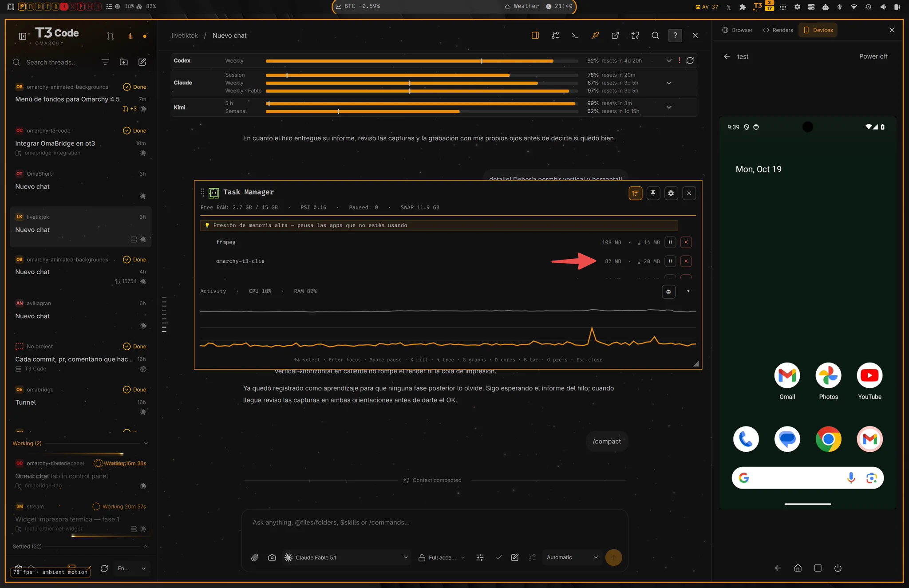Image resolution: width=909 pixels, height=588 pixels.
Task: Collapse the Working (2) section
Action: 146,443
